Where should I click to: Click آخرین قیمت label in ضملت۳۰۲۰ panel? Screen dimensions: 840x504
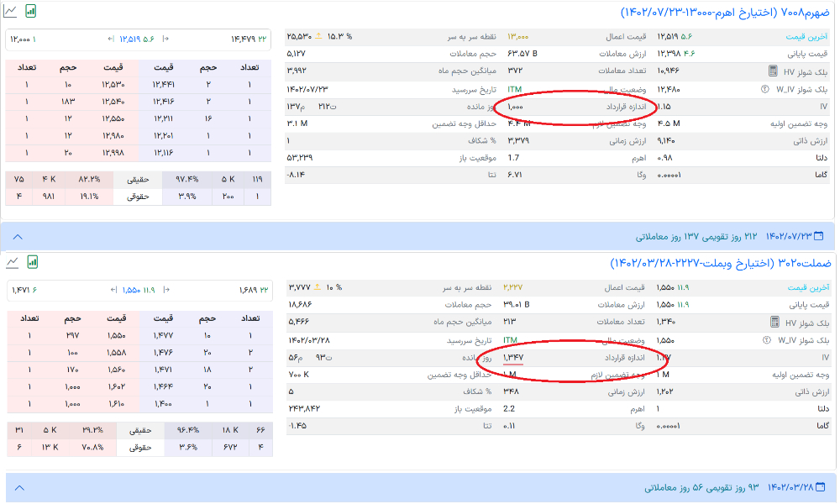808,287
